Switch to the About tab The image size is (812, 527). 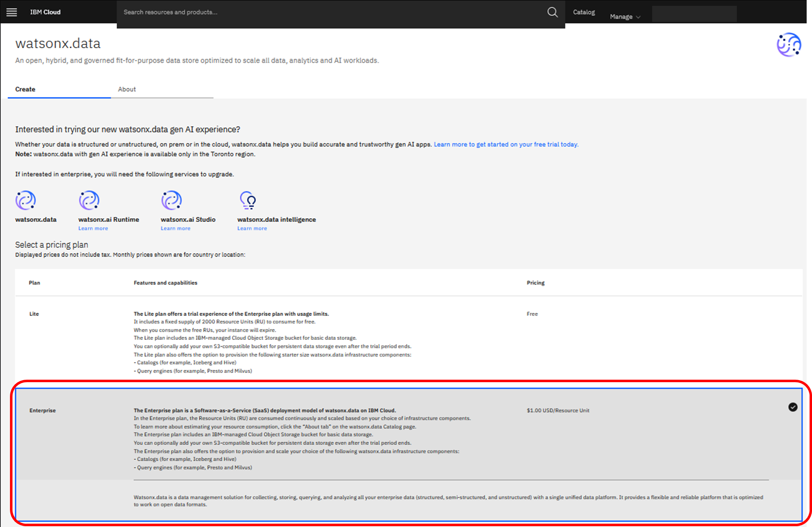pyautogui.click(x=127, y=89)
